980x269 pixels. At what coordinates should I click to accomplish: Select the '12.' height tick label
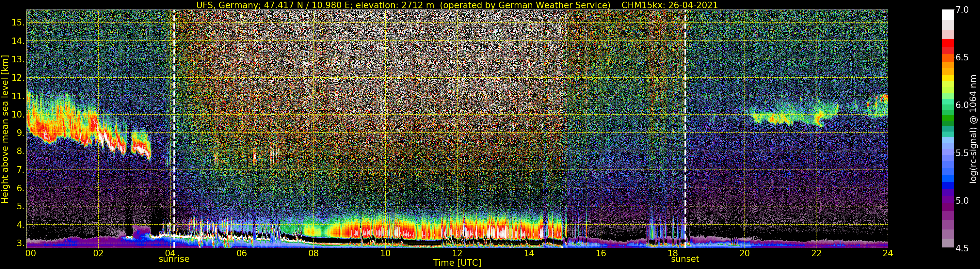(x=18, y=78)
